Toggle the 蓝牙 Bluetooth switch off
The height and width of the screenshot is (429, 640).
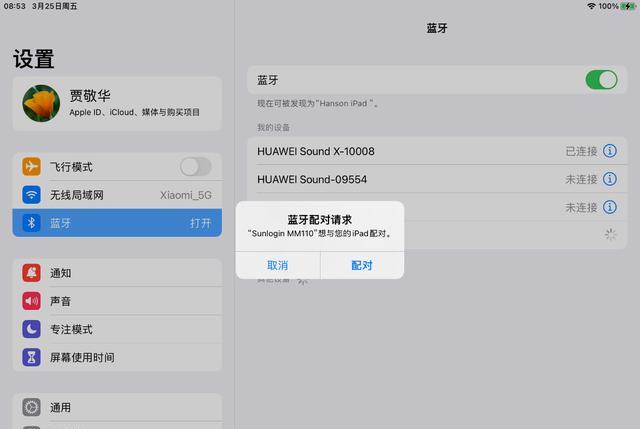pyautogui.click(x=601, y=80)
